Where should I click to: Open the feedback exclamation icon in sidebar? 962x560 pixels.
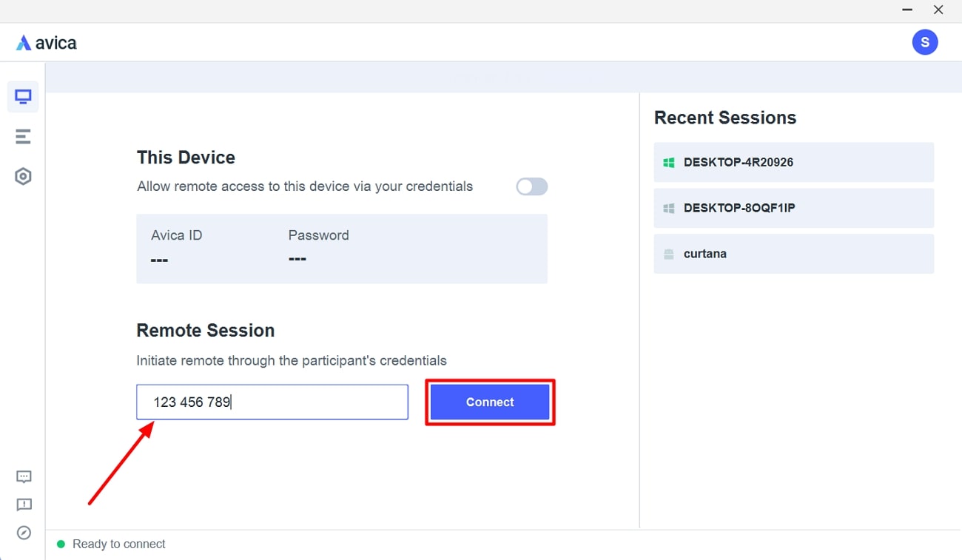[24, 505]
